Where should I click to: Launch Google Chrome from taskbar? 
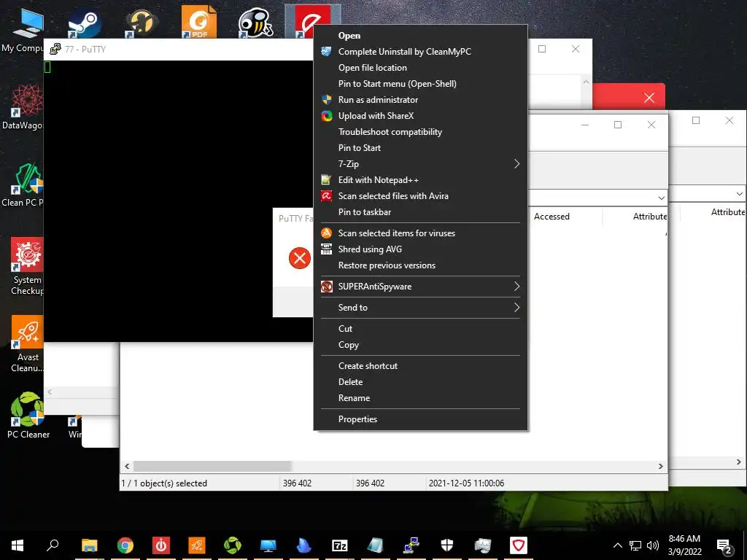point(125,545)
